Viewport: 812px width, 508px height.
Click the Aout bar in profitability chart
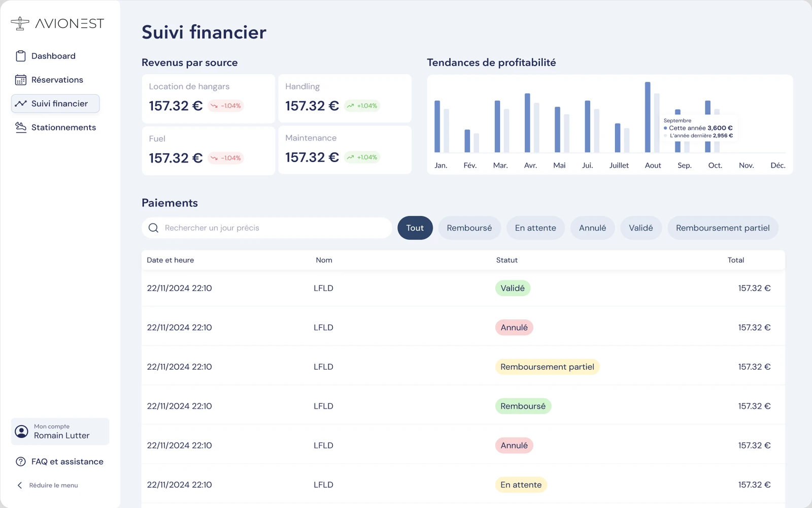point(648,117)
